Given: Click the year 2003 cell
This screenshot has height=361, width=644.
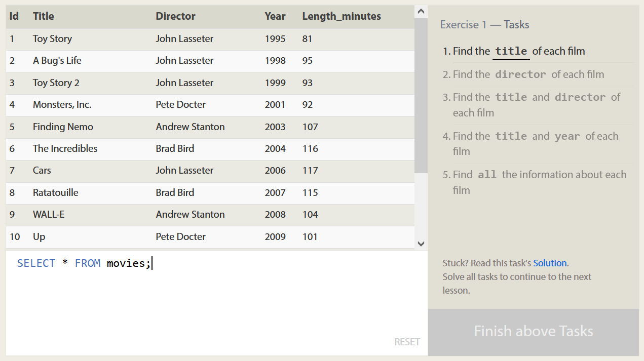Looking at the screenshot, I should 275,127.
